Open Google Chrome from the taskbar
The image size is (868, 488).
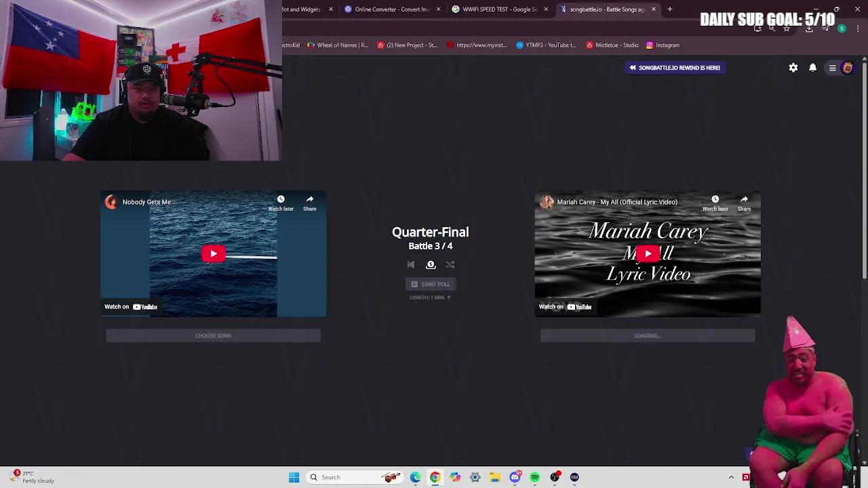click(435, 477)
